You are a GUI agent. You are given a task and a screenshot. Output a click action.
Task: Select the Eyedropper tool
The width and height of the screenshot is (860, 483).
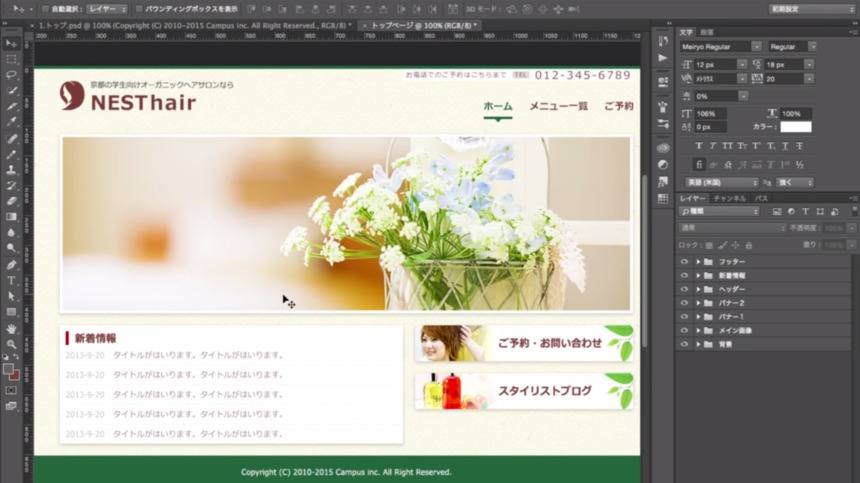click(x=11, y=122)
